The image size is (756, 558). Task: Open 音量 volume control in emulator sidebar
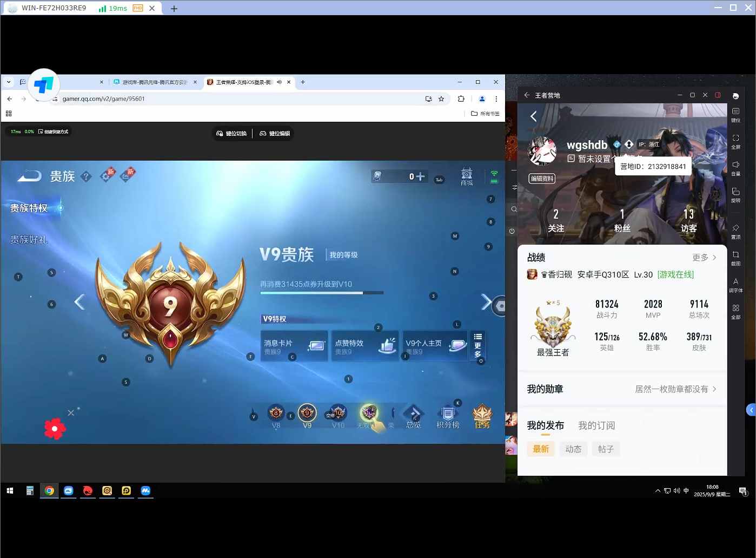[x=735, y=168]
